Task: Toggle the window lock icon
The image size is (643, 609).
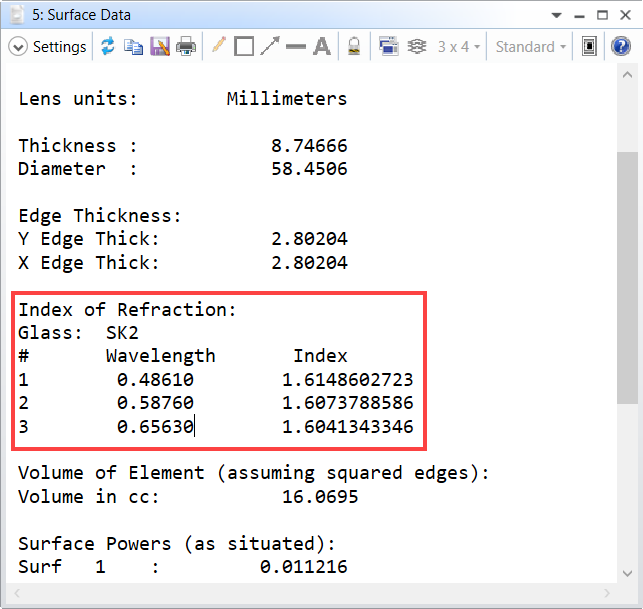Action: 354,46
